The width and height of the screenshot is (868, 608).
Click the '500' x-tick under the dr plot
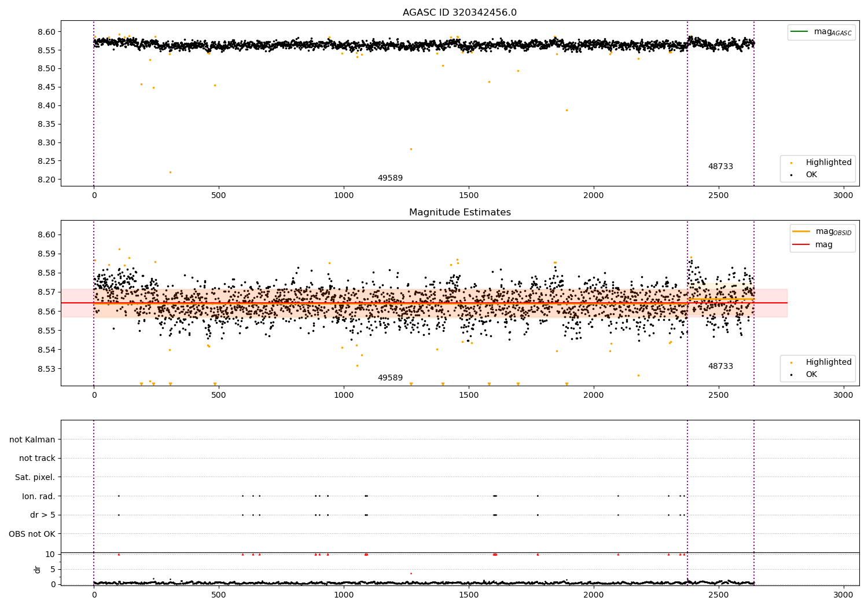coord(219,595)
